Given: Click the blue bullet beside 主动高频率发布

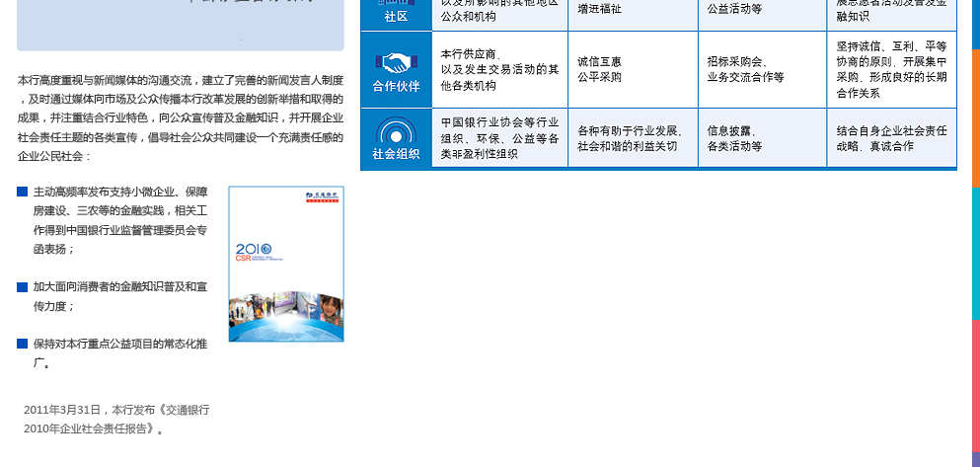Looking at the screenshot, I should pos(22,192).
